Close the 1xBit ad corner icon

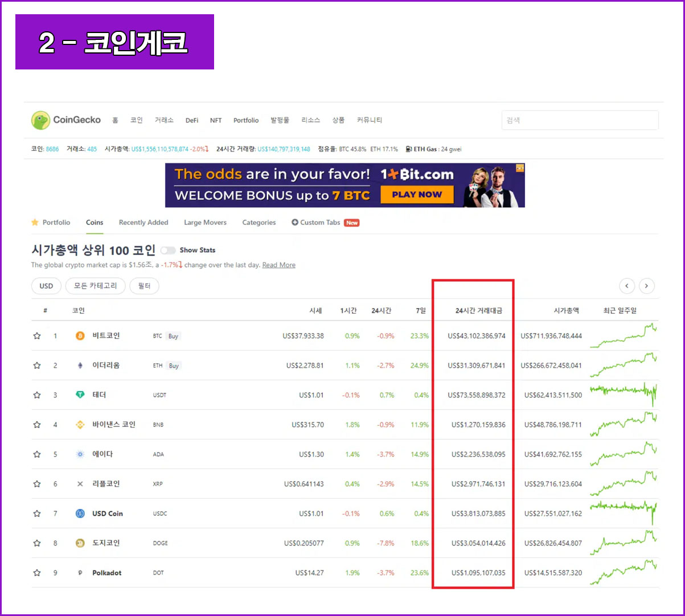pyautogui.click(x=519, y=169)
